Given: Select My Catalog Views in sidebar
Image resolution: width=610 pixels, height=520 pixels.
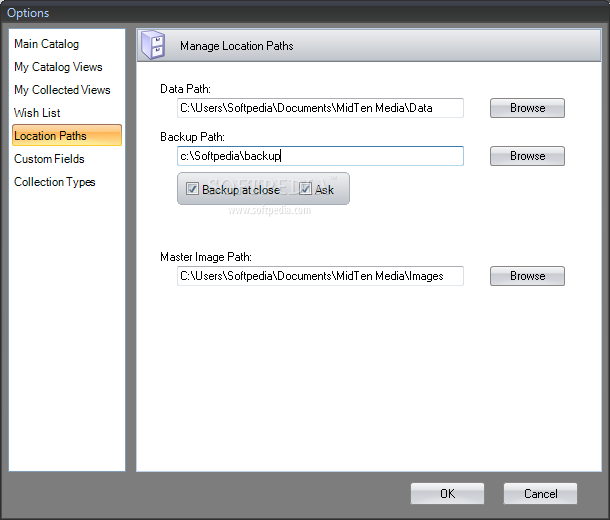Looking at the screenshot, I should (x=58, y=67).
